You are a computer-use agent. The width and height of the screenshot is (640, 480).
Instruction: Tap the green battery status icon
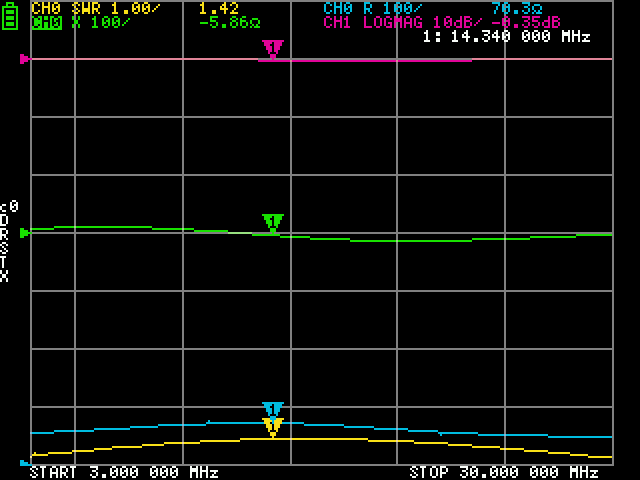click(11, 18)
